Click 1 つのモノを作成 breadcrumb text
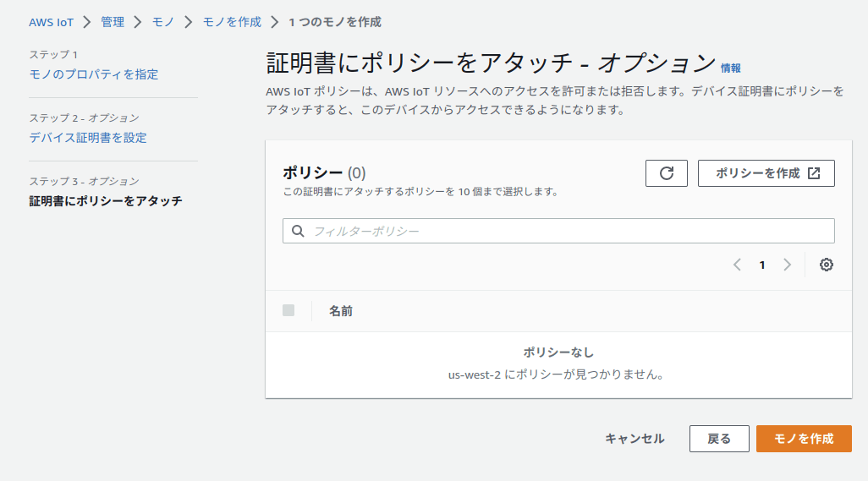 click(335, 22)
